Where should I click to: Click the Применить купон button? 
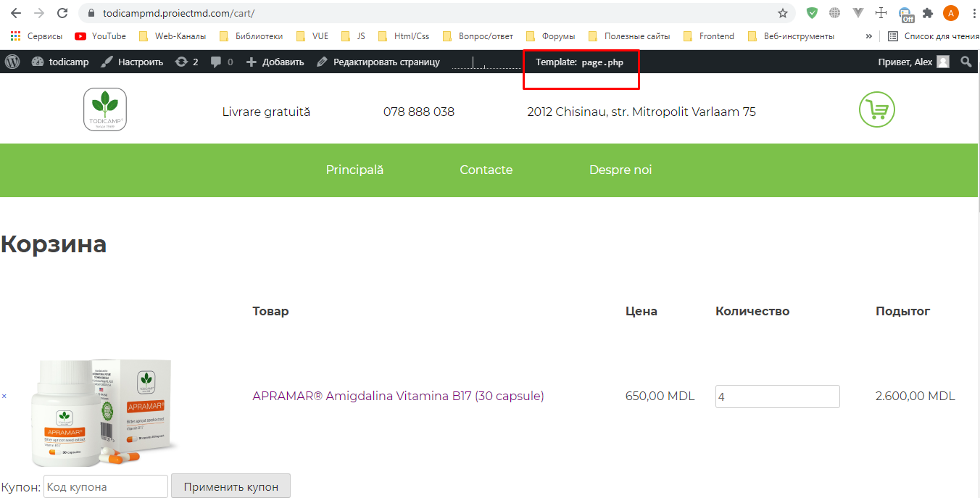(x=231, y=486)
